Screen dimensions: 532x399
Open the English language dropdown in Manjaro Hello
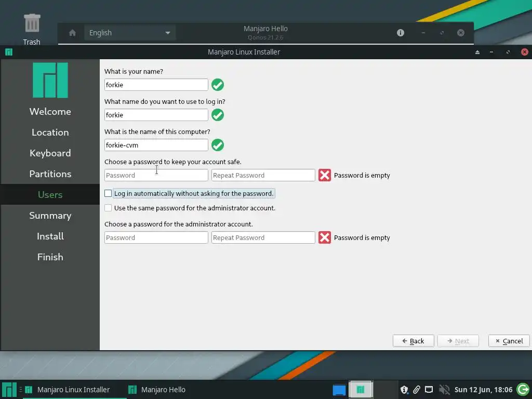[129, 33]
